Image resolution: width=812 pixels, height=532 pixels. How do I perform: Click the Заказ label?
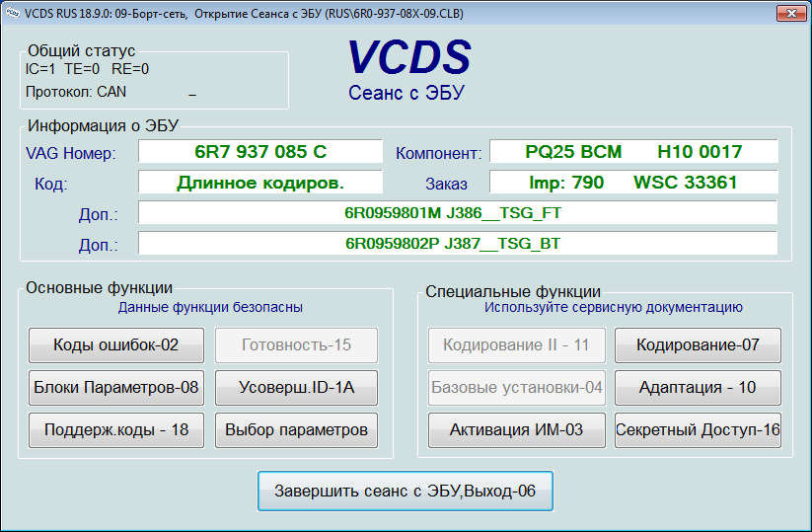click(x=446, y=184)
